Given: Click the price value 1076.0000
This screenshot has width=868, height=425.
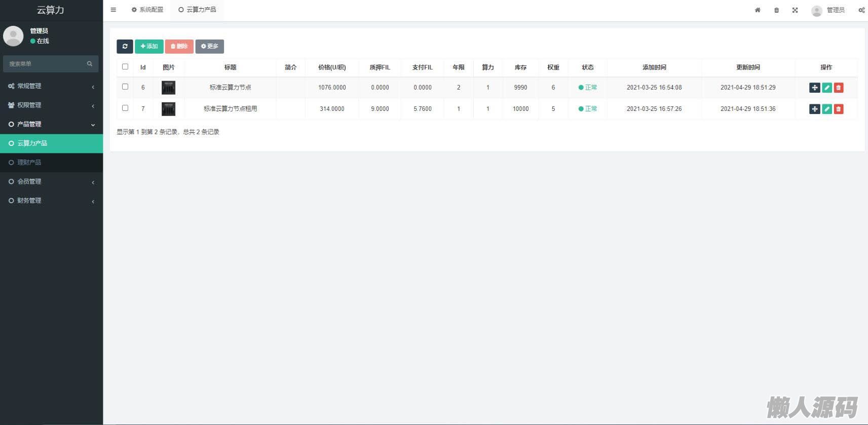Looking at the screenshot, I should 332,88.
